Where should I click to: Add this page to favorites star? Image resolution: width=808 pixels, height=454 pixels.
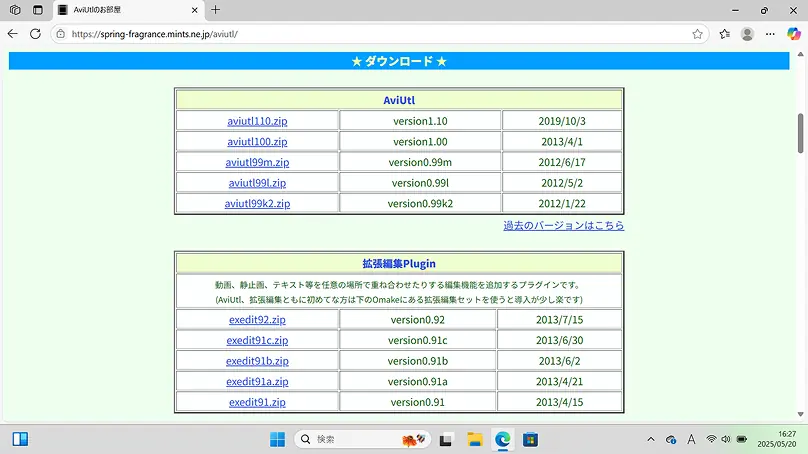pyautogui.click(x=697, y=34)
